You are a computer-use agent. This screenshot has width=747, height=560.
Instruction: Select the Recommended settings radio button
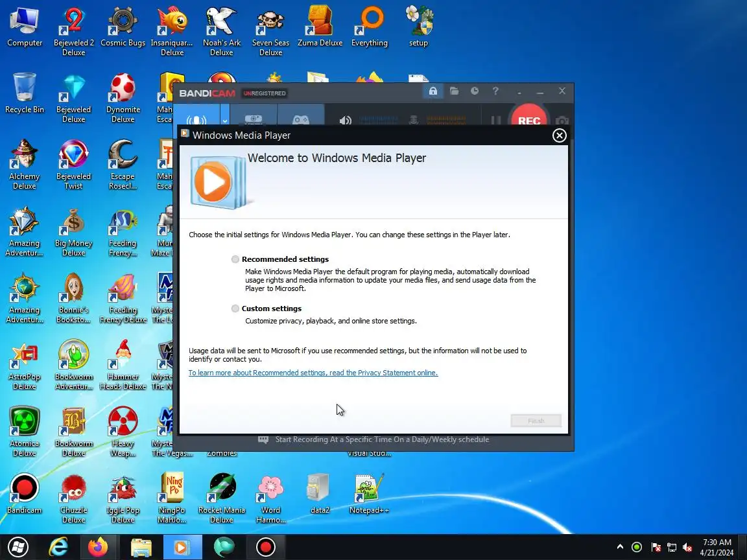coord(235,259)
